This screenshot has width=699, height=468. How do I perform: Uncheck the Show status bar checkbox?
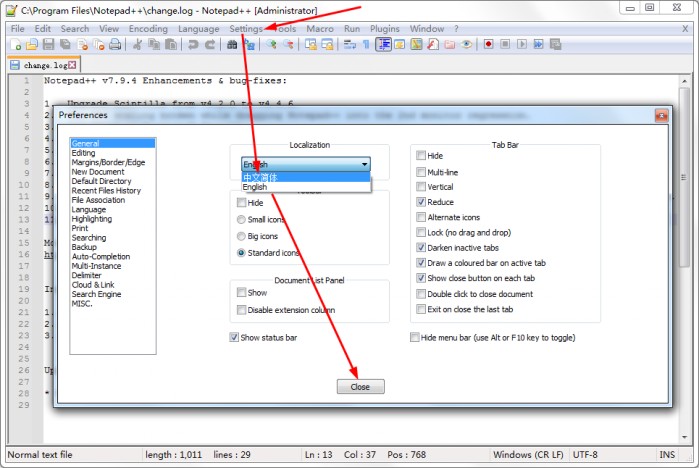[x=234, y=337]
